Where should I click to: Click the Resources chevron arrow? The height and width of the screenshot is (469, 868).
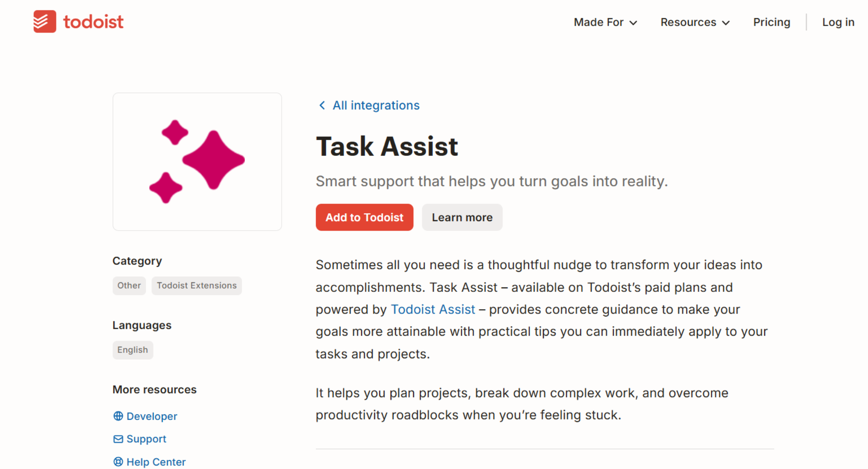click(x=726, y=23)
